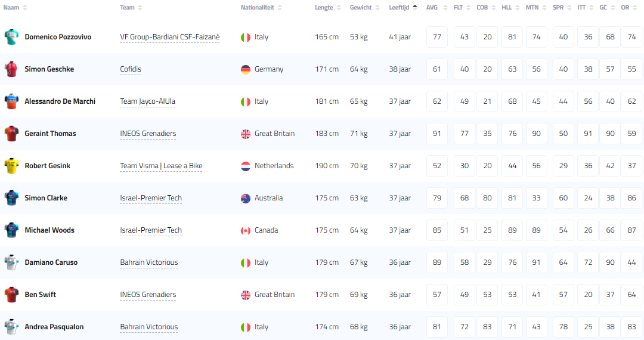Open Team Visma | Lease a Bike link

coord(161,166)
